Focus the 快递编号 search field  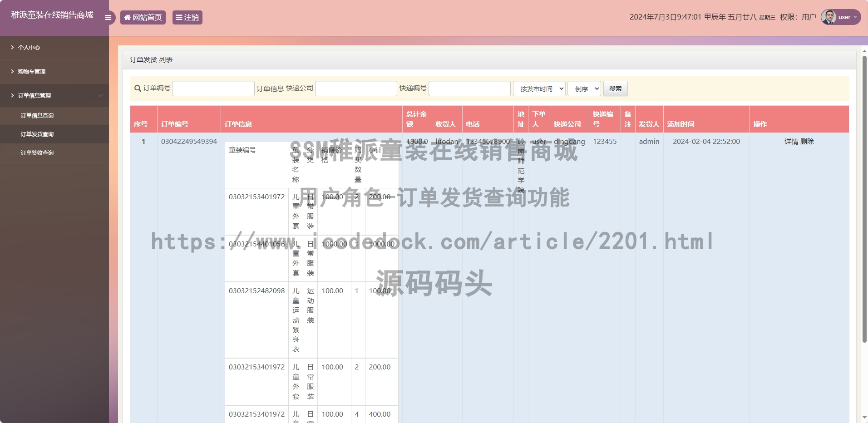pos(469,89)
